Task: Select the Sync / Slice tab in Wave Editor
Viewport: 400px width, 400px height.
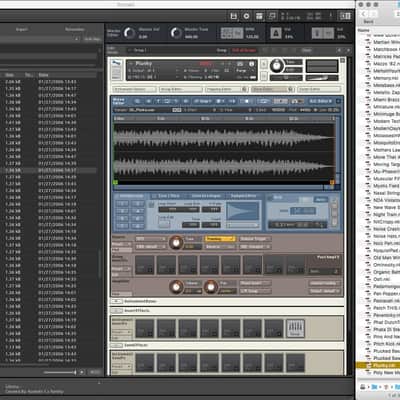Action: tap(169, 196)
